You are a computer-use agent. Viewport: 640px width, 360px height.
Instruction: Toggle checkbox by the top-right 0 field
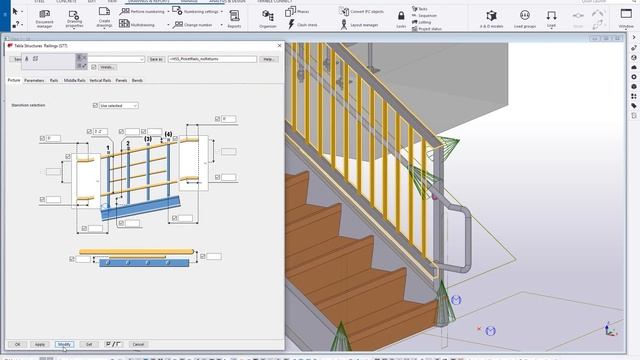[217, 119]
